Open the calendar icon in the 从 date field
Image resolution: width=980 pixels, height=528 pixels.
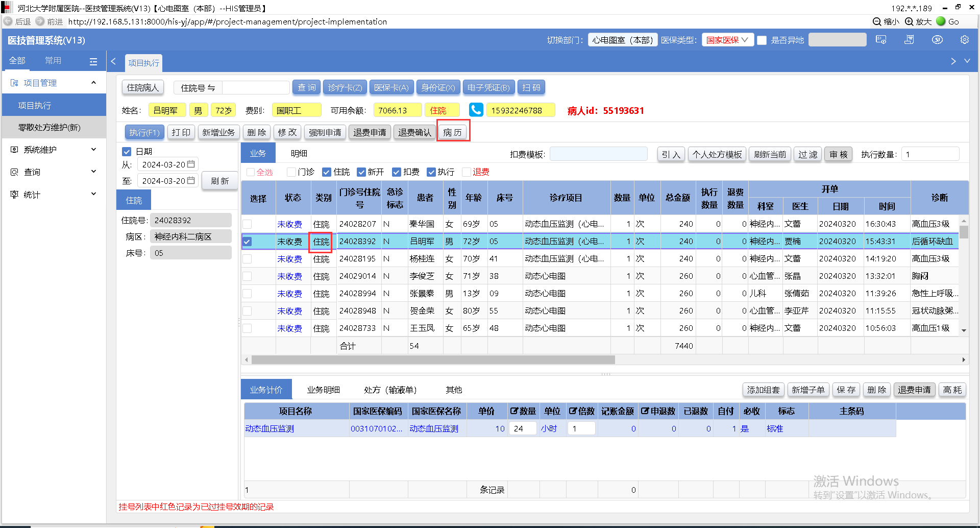point(191,164)
